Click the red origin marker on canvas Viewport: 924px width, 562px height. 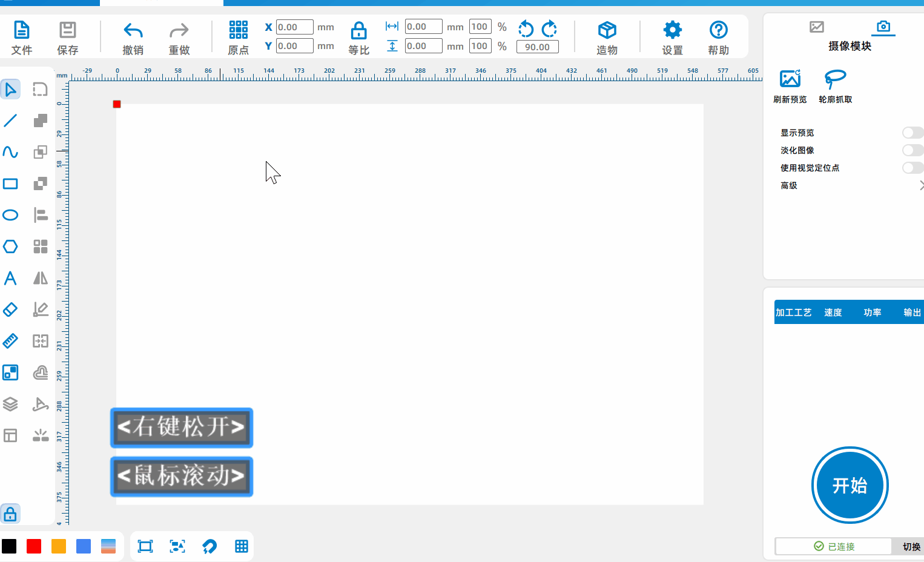(117, 104)
